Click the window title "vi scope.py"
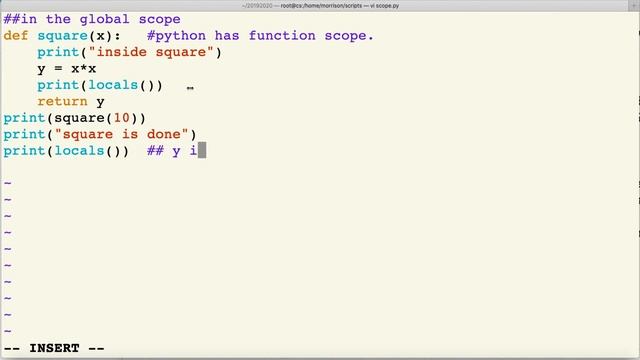The width and height of the screenshot is (640, 360). (384, 6)
